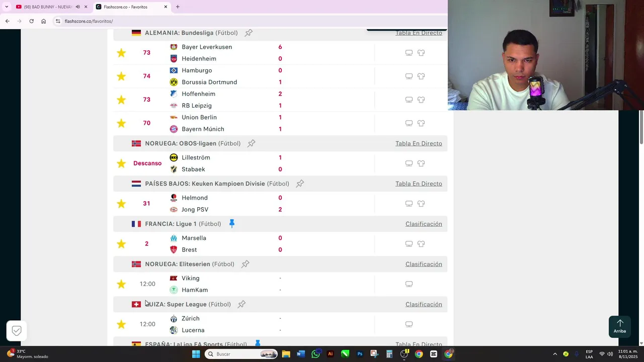Open lineup shirt icon for Hoffenheim match

(x=421, y=100)
